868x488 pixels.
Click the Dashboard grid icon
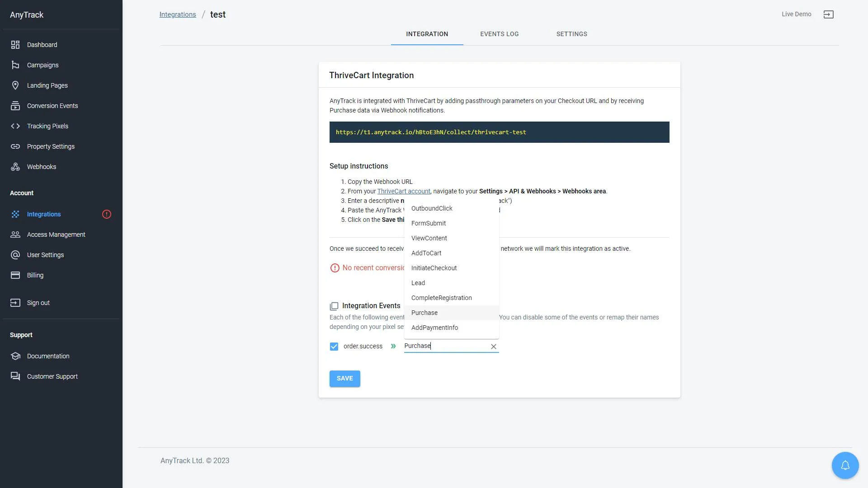[15, 45]
